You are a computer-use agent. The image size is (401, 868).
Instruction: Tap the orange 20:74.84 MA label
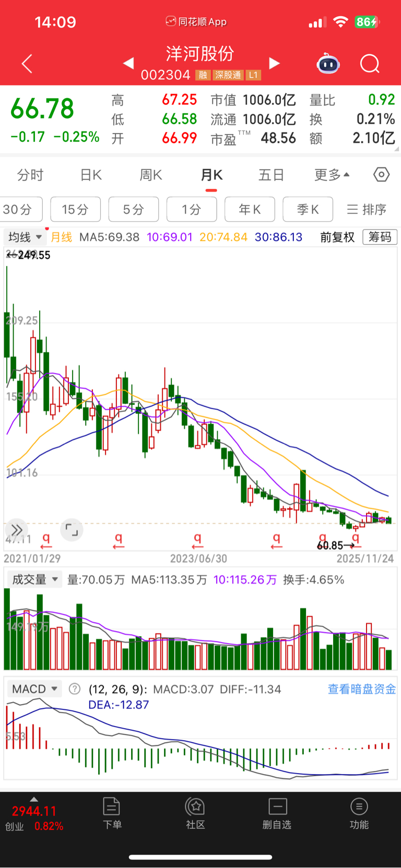[x=223, y=237]
